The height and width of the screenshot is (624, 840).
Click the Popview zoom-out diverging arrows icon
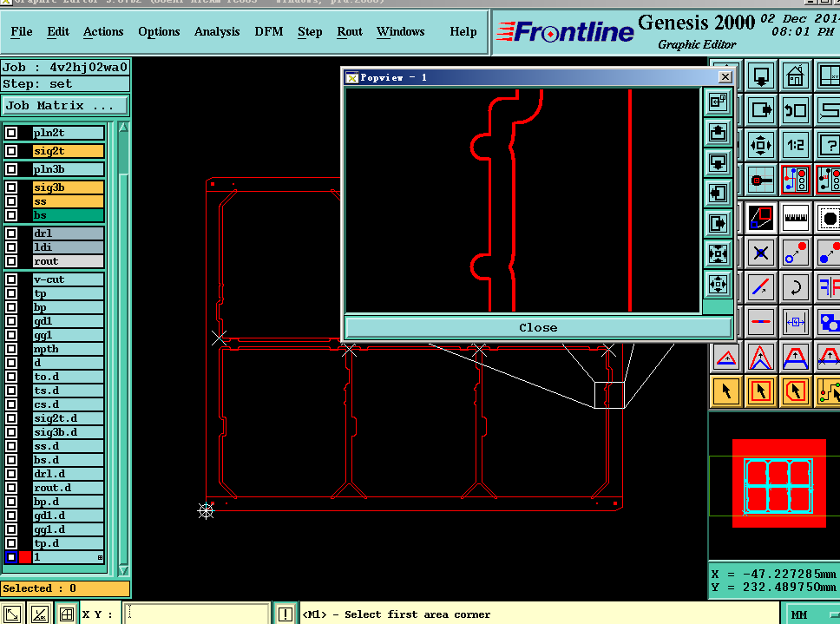pos(718,284)
